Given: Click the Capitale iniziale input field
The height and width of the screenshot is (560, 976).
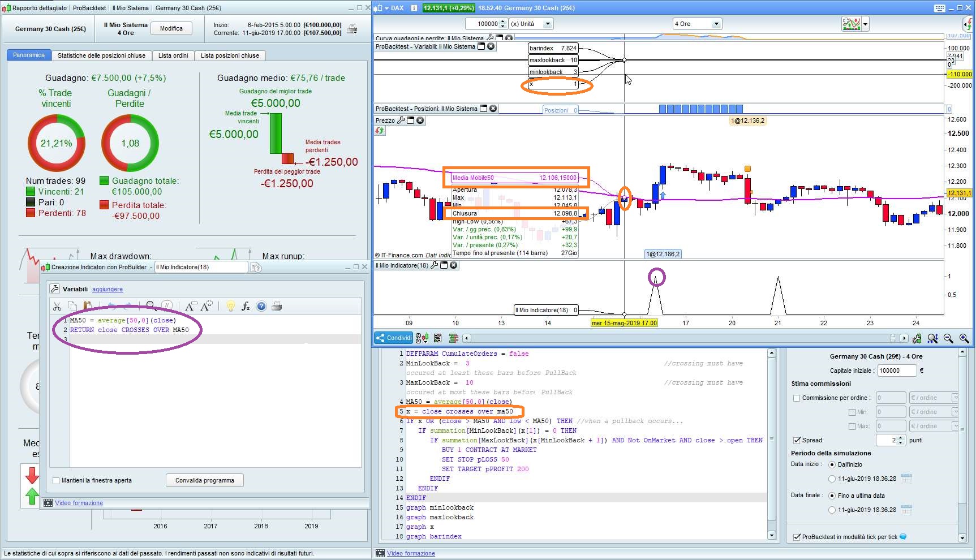Looking at the screenshot, I should (897, 371).
